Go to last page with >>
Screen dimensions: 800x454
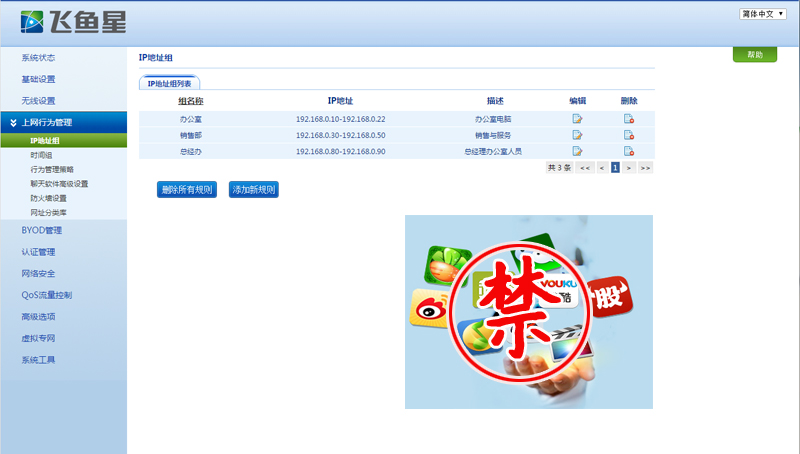[x=645, y=168]
